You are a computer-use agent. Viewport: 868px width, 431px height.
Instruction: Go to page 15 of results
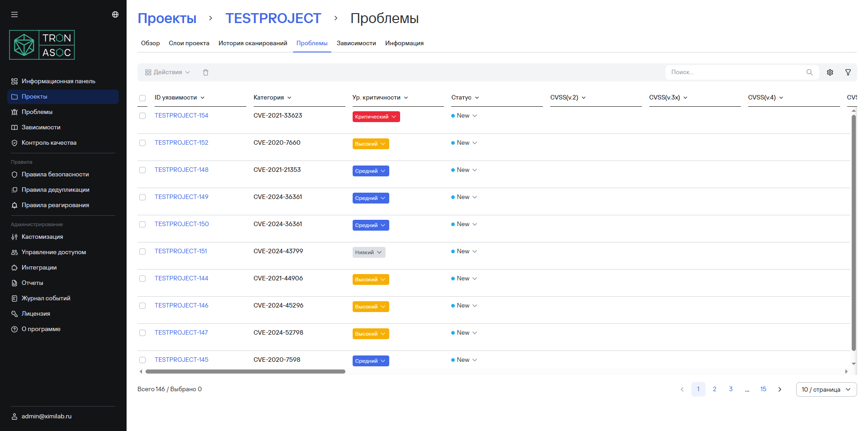click(763, 389)
